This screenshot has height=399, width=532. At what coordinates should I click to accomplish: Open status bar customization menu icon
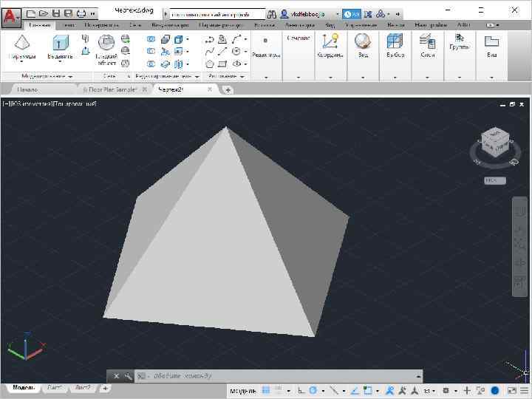(x=525, y=391)
